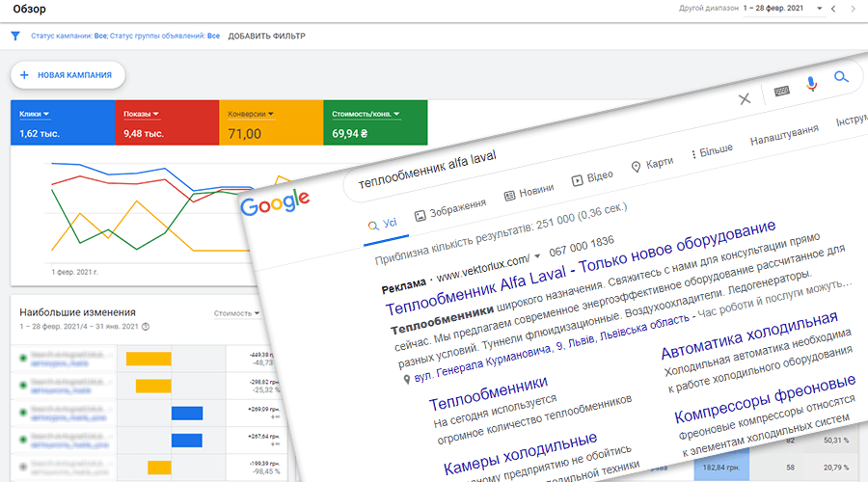The image size is (868, 482).
Task: Click НОВАЯ КАМПАНИЯ button
Action: pyautogui.click(x=68, y=74)
